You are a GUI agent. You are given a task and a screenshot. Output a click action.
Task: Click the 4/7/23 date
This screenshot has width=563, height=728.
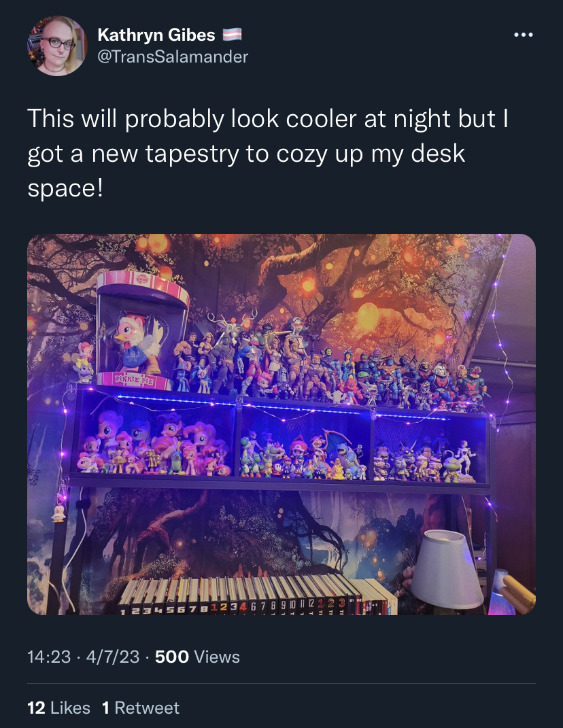tap(112, 657)
